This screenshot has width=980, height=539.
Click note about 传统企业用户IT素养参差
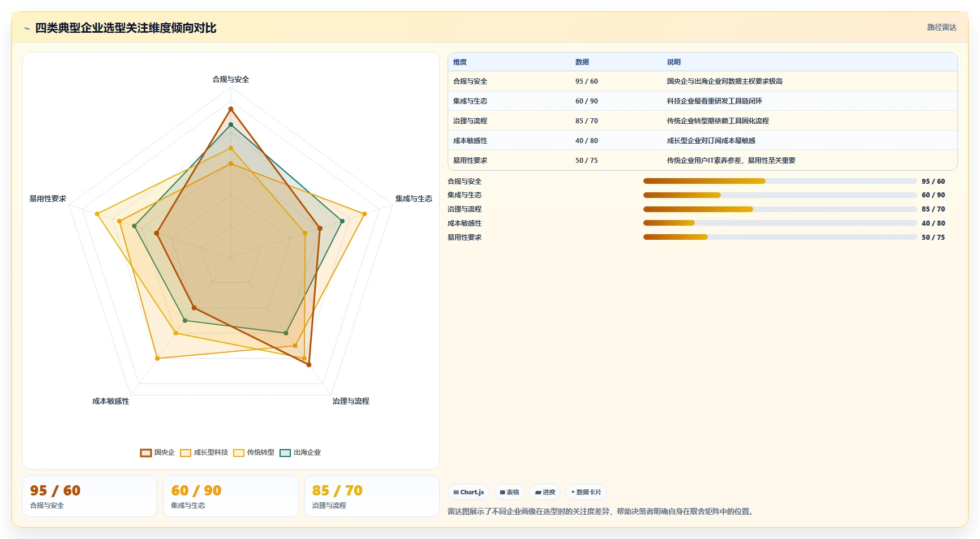click(x=731, y=161)
